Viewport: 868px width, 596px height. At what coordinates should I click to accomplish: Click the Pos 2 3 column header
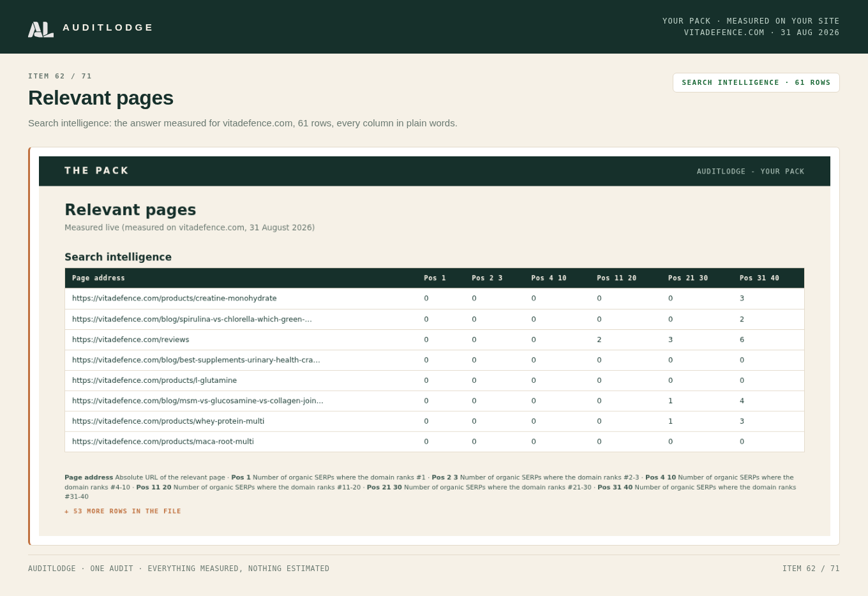pos(487,278)
